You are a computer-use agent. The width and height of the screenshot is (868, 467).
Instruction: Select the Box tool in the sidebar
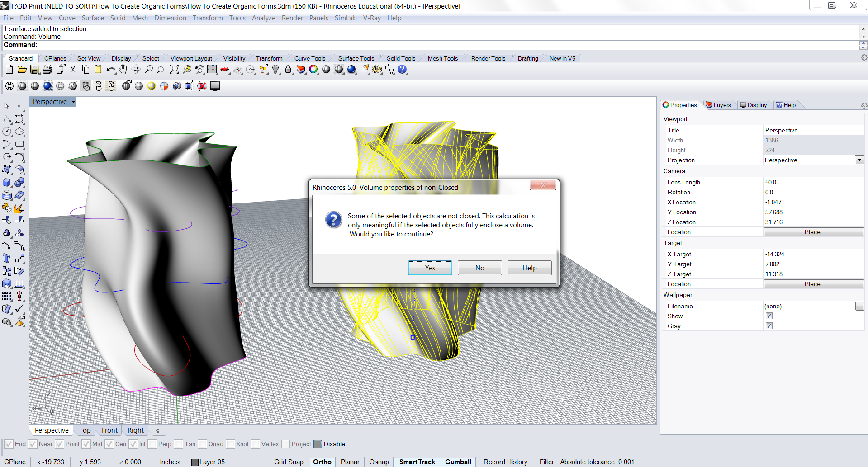point(6,183)
